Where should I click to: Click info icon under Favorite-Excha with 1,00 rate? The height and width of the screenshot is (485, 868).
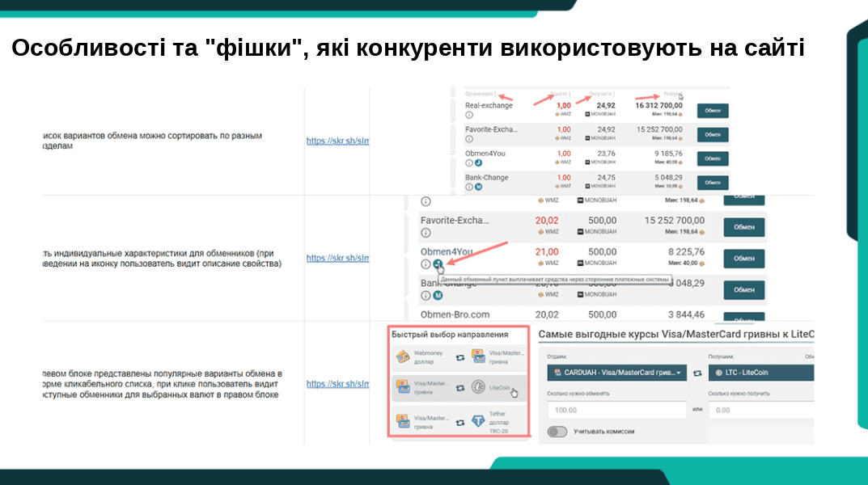click(469, 139)
